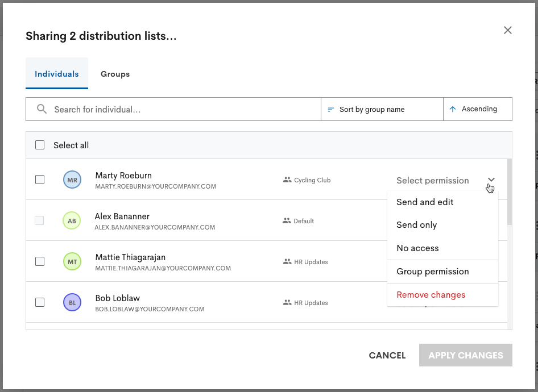Image resolution: width=538 pixels, height=392 pixels.
Task: Click the group icon in Mattie Thiagarajan's row
Action: 287,261
